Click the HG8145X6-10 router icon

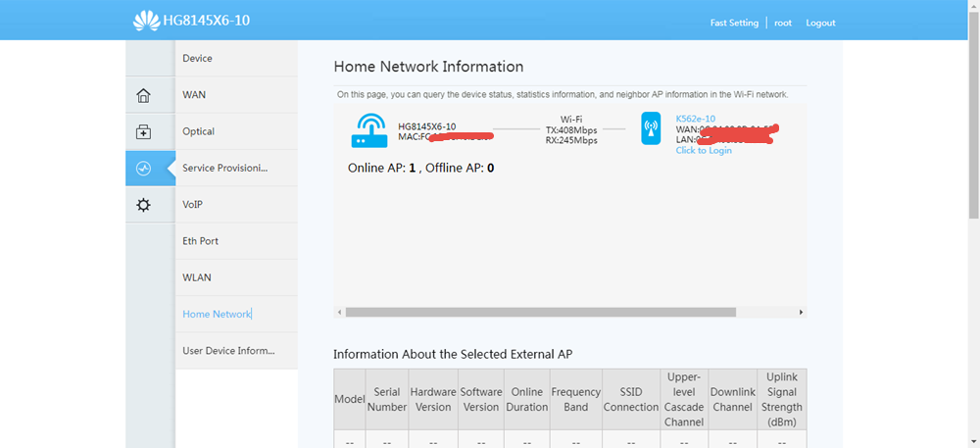coord(368,130)
